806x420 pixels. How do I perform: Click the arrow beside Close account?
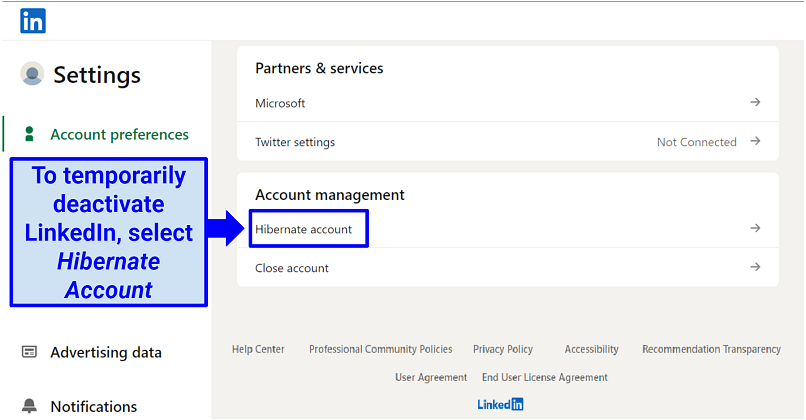tap(755, 268)
